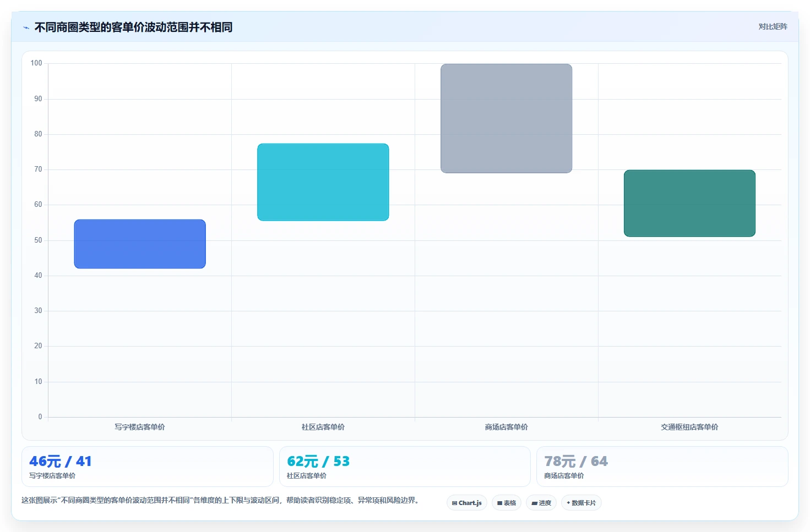Click the blue icon beside the chart title
Image resolution: width=810 pixels, height=532 pixels.
pyautogui.click(x=26, y=28)
